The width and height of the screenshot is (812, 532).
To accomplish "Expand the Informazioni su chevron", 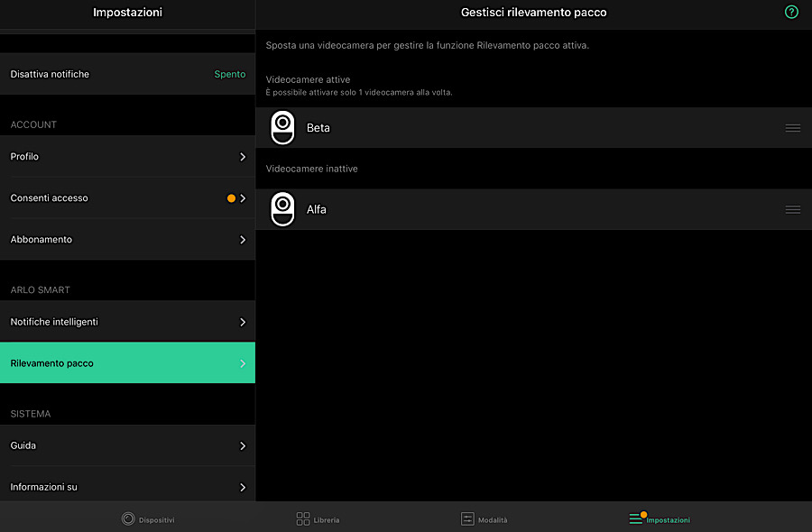I will pyautogui.click(x=243, y=487).
